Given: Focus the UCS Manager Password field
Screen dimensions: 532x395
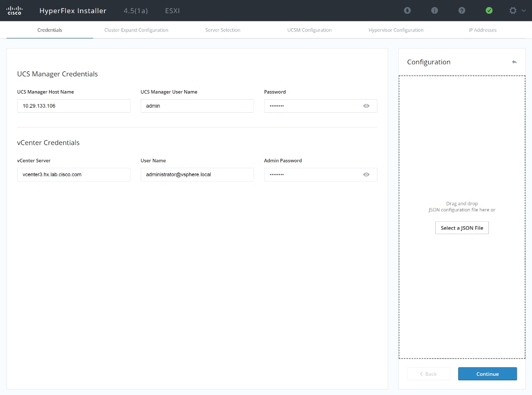Looking at the screenshot, I should pos(320,106).
